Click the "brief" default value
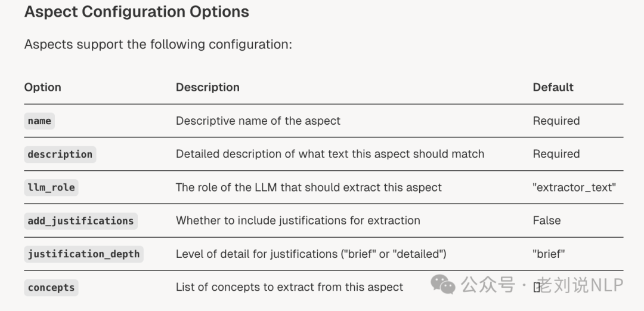 [x=549, y=254]
